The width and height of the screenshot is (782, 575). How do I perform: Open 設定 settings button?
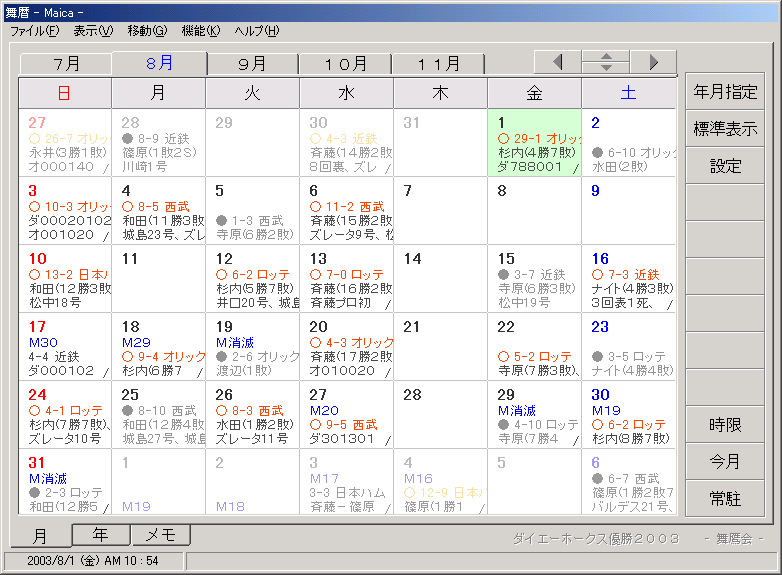(725, 166)
